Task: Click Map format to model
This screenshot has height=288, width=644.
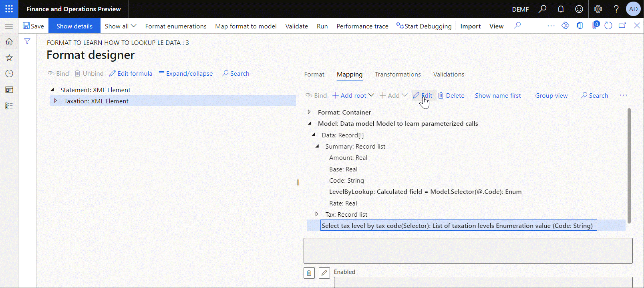Action: [x=246, y=26]
